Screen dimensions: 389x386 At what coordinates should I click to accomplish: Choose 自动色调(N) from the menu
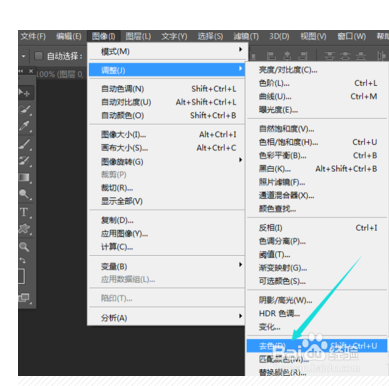(x=167, y=89)
